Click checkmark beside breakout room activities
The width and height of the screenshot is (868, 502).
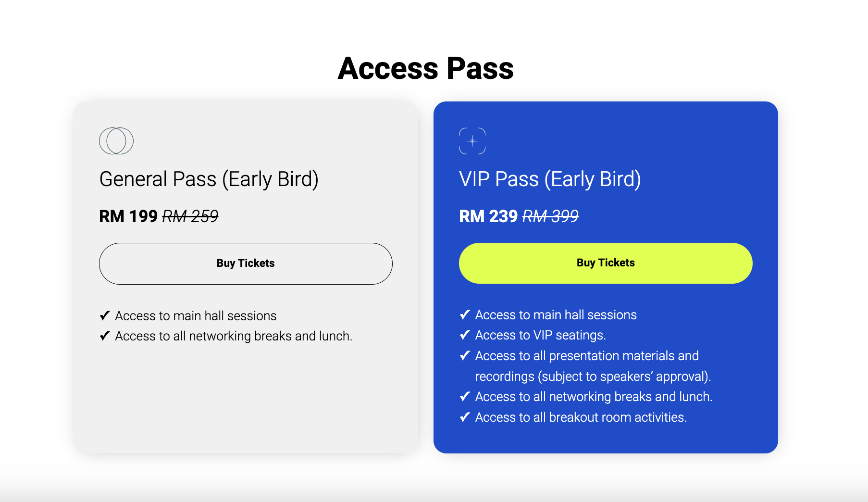pos(465,417)
